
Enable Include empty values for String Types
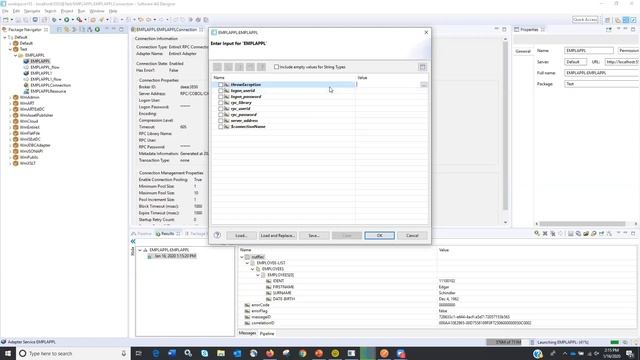[276, 67]
